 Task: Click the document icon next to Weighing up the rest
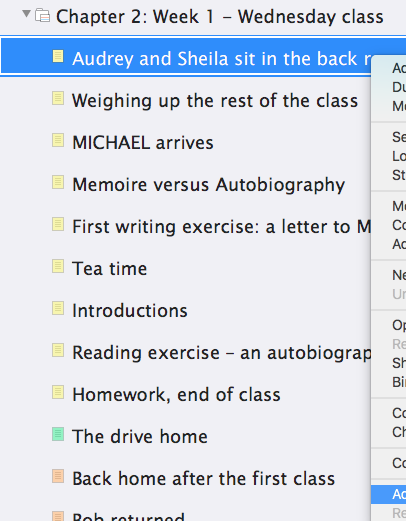(58, 98)
